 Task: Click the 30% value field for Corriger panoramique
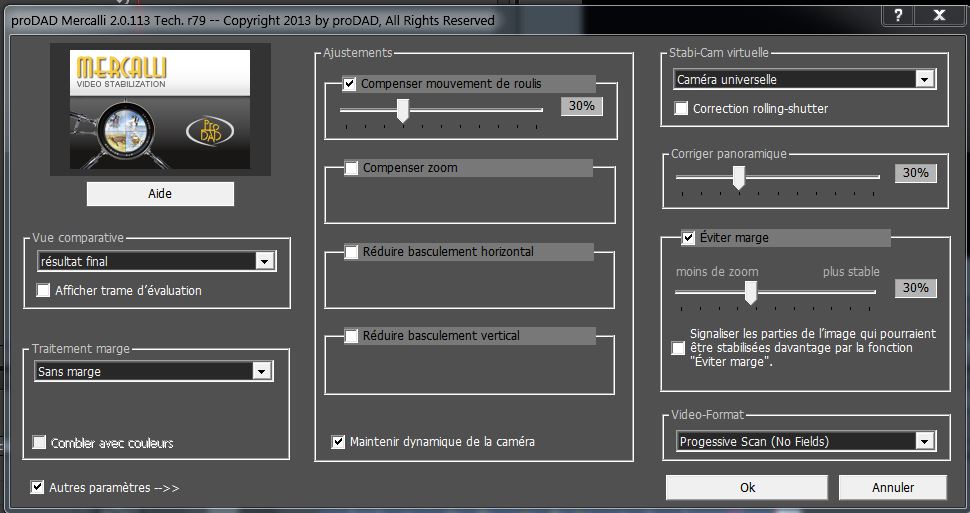(x=916, y=173)
